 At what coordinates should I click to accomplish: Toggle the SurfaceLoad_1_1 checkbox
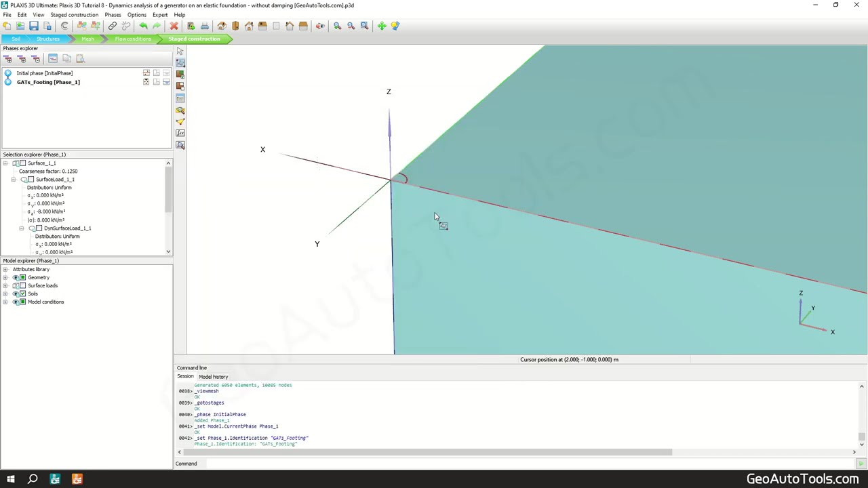tap(31, 180)
